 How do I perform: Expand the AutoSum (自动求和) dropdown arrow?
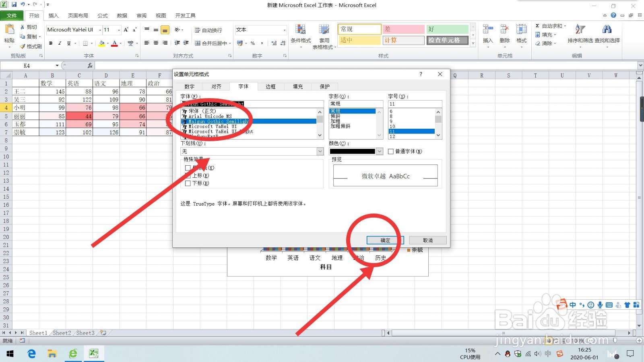[x=565, y=26]
